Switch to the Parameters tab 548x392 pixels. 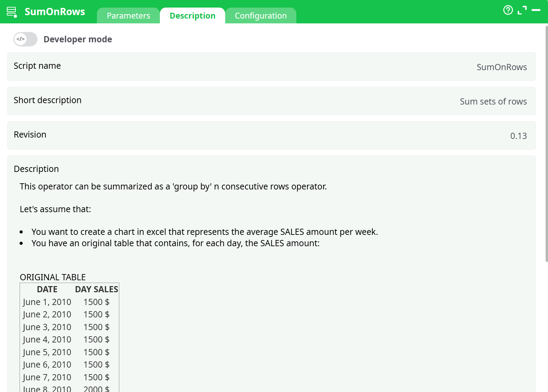coord(128,16)
